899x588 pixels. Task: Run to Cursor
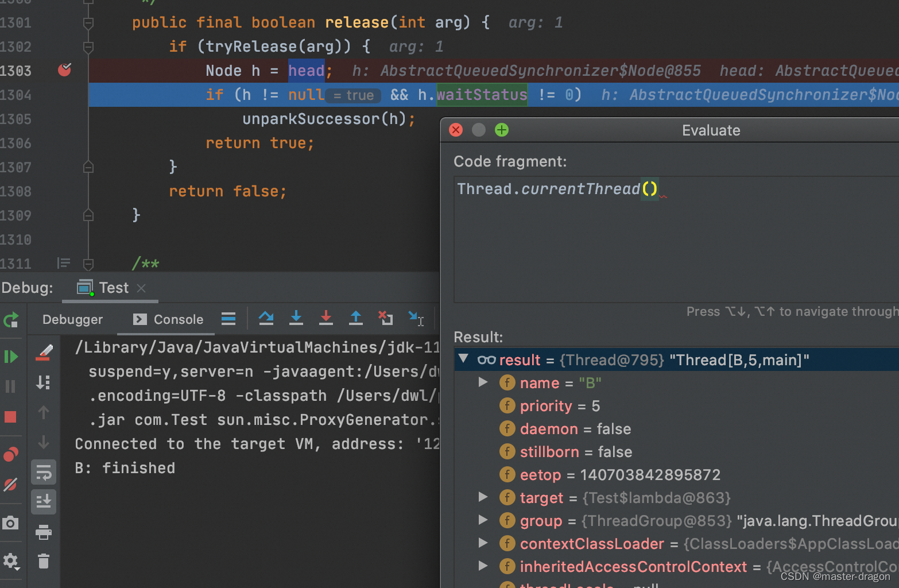pos(416,318)
